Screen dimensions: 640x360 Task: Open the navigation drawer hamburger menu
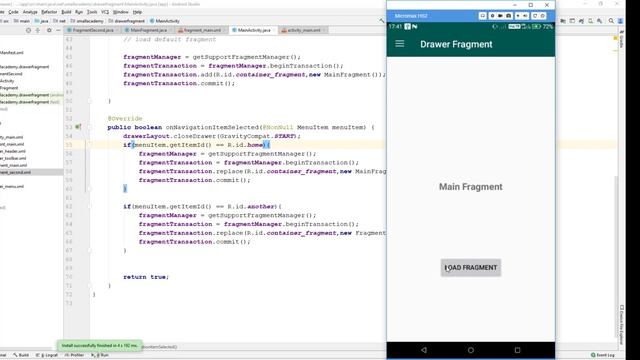[400, 44]
